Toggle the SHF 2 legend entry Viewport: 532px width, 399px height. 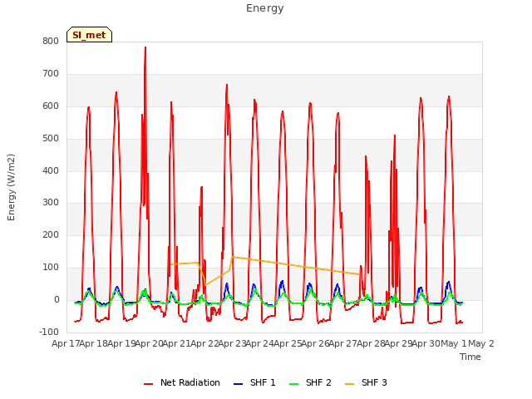310,382
